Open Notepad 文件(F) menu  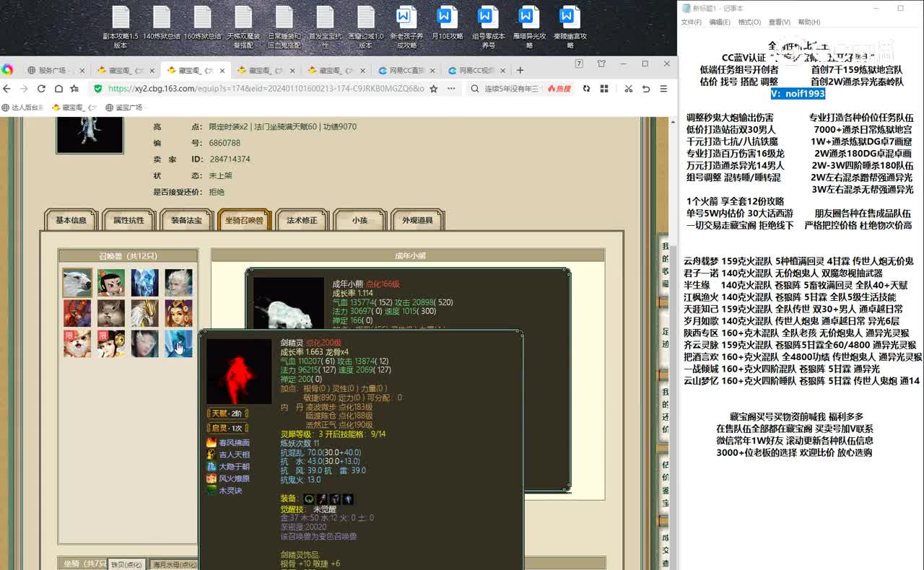point(692,22)
